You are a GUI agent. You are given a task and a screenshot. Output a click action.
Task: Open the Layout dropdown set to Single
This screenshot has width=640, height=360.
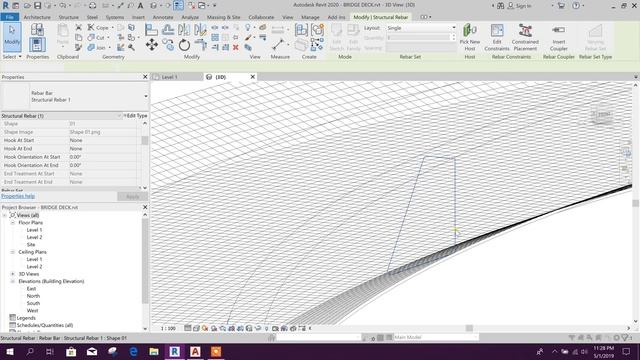pyautogui.click(x=421, y=28)
